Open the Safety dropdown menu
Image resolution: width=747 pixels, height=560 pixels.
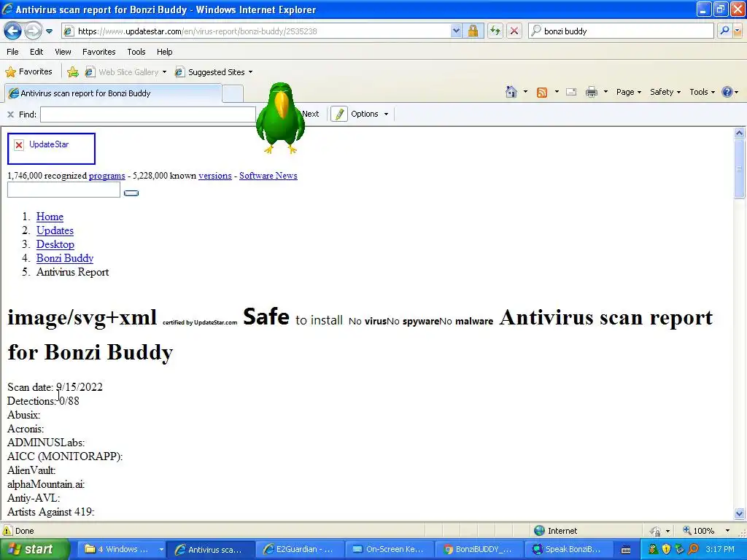(665, 93)
